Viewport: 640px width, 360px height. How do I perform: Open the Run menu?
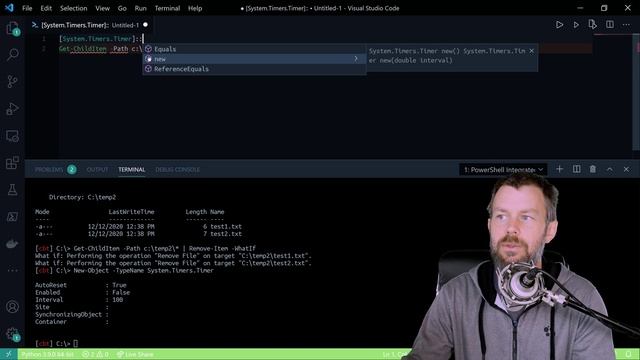coord(140,8)
